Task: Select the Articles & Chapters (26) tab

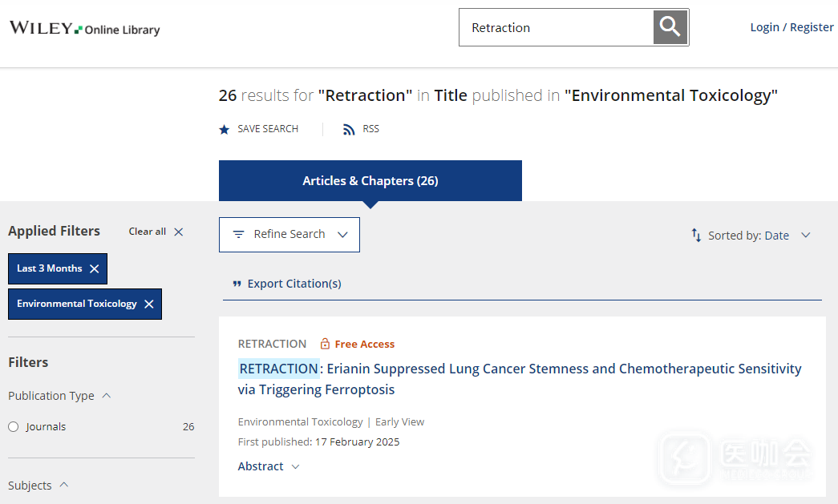Action: click(x=370, y=181)
